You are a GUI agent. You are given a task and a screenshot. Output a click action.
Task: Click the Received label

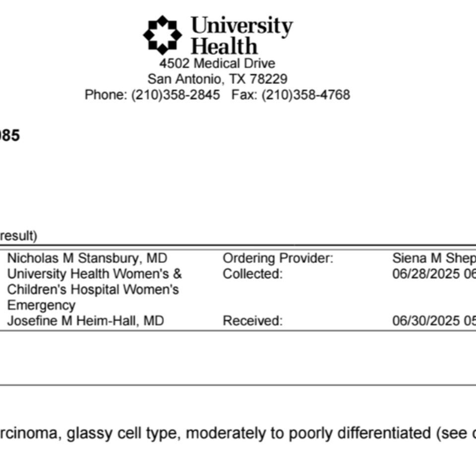click(x=252, y=321)
